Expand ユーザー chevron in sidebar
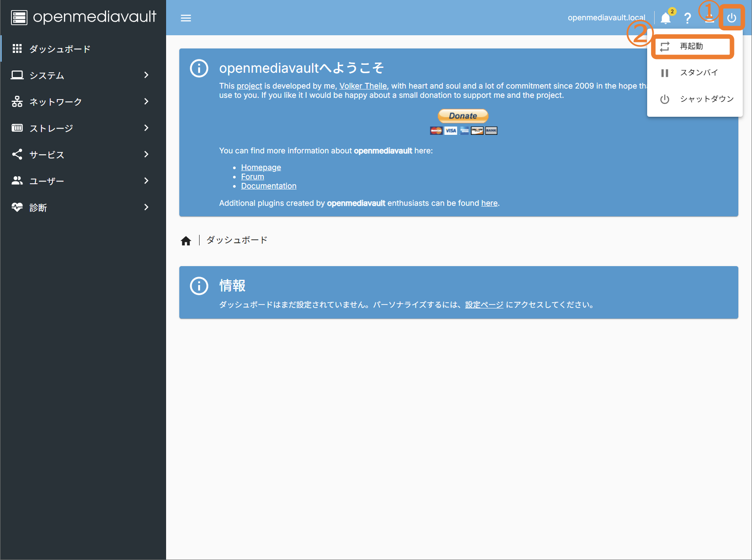 point(146,181)
